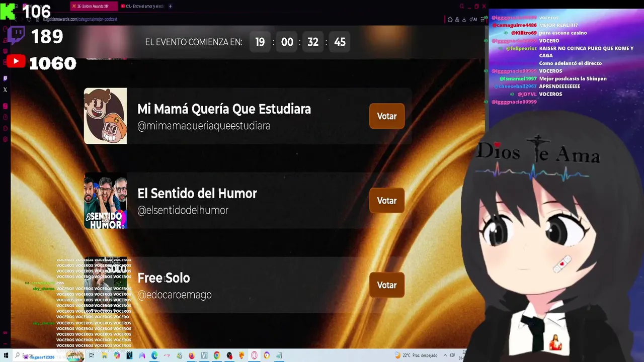This screenshot has height=362, width=644.
Task: Open the OBS Studio taskbar icon
Action: 229,355
